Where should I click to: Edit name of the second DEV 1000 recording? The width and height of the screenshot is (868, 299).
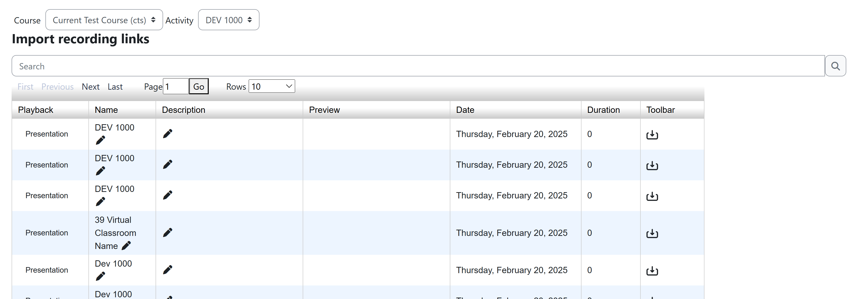(x=100, y=171)
